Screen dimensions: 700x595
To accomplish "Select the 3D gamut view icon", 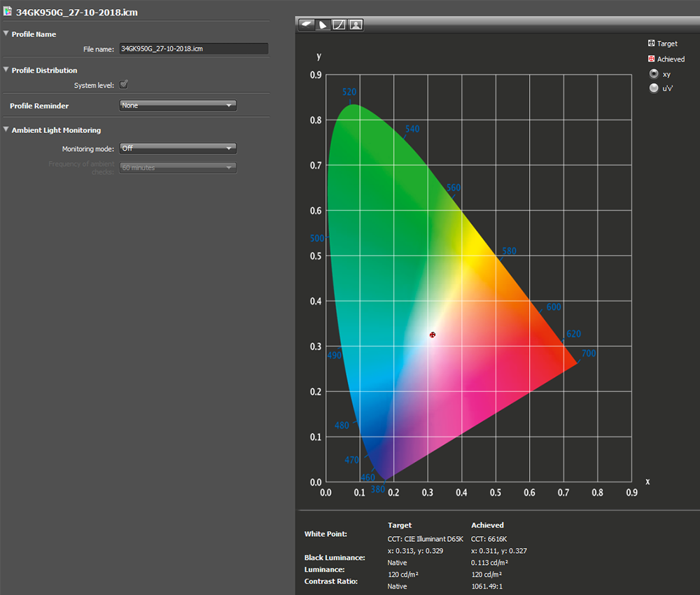I will [307, 25].
